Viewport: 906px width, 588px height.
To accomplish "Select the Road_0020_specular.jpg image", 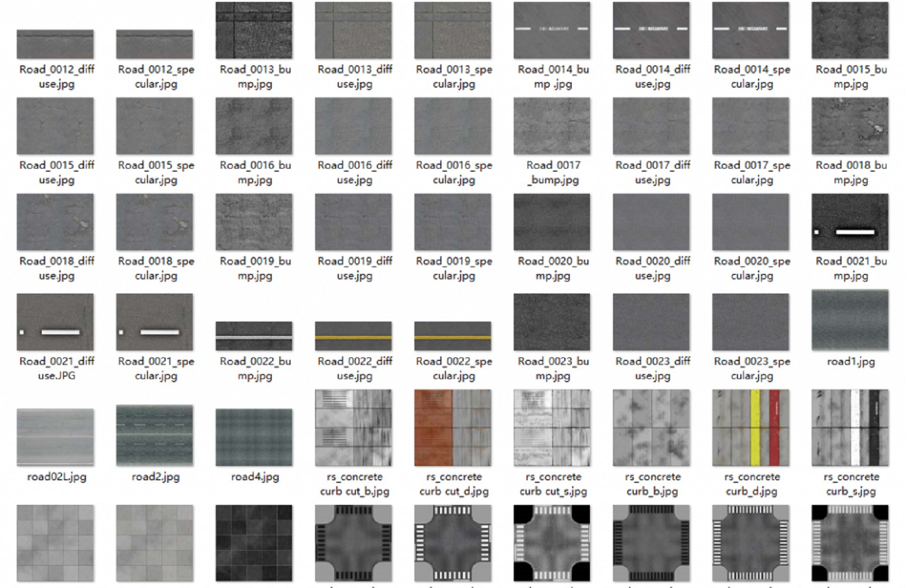I will (750, 222).
